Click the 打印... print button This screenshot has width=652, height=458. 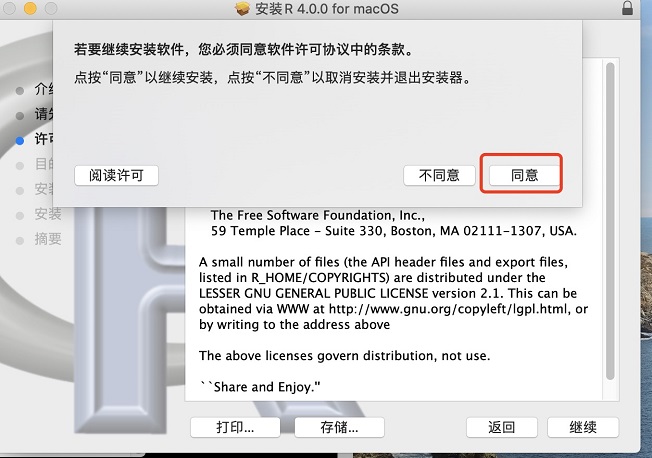coord(235,427)
